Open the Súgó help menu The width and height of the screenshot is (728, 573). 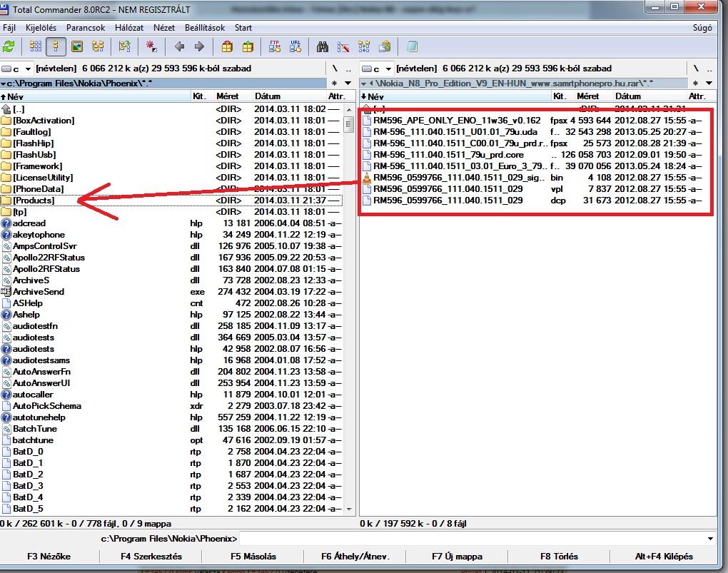click(x=702, y=28)
